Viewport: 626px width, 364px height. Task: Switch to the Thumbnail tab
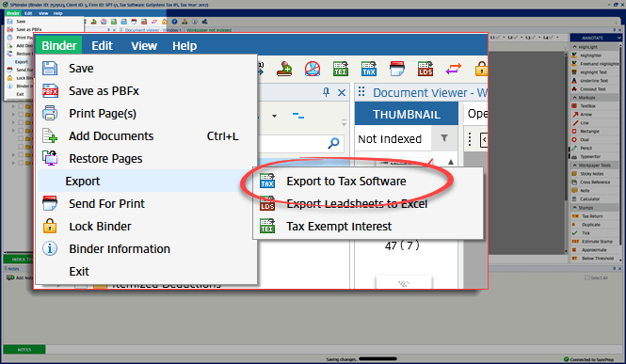(x=407, y=115)
